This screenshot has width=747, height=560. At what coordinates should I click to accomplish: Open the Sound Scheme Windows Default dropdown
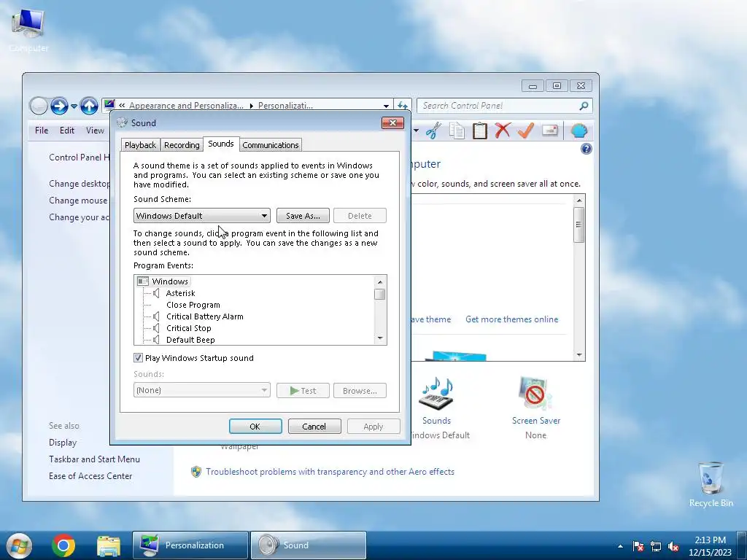tap(201, 216)
